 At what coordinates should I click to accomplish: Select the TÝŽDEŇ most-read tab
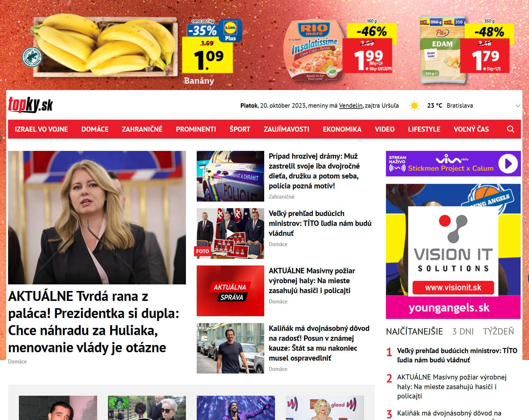(x=498, y=331)
